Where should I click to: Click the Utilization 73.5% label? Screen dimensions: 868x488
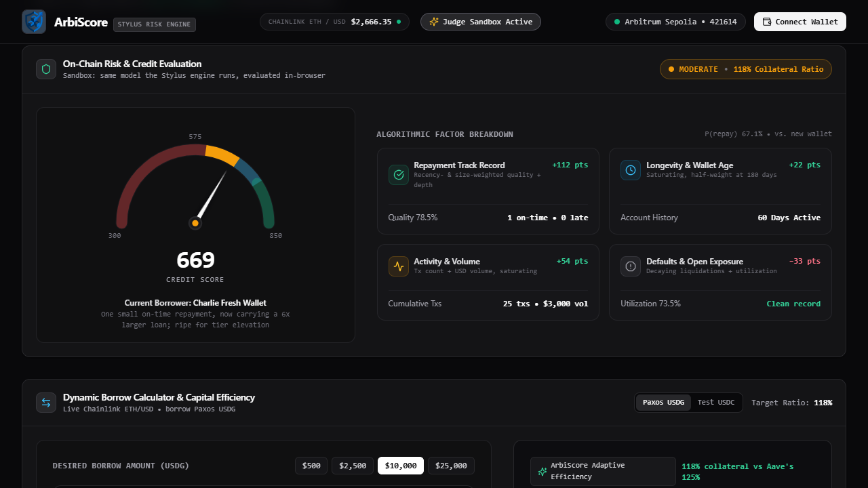(650, 304)
